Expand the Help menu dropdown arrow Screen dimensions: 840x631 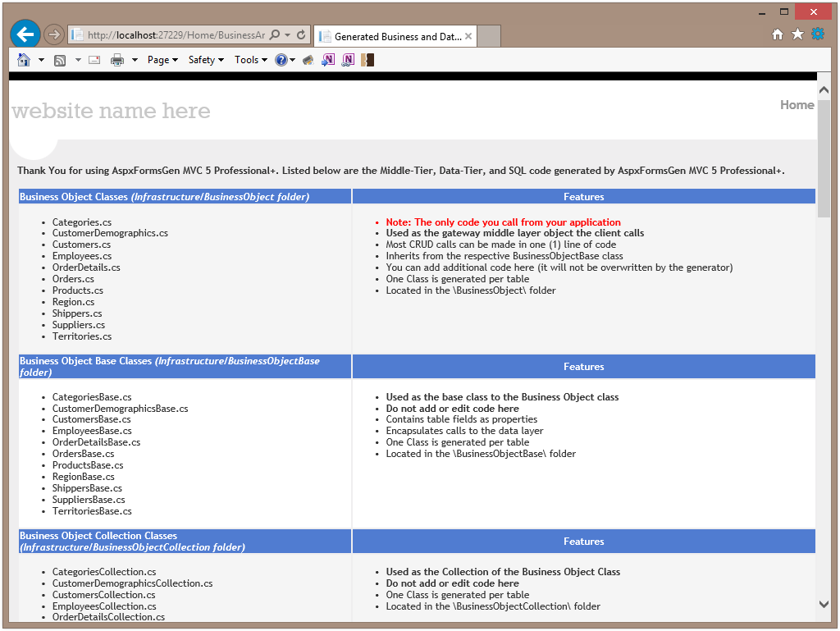coord(293,60)
